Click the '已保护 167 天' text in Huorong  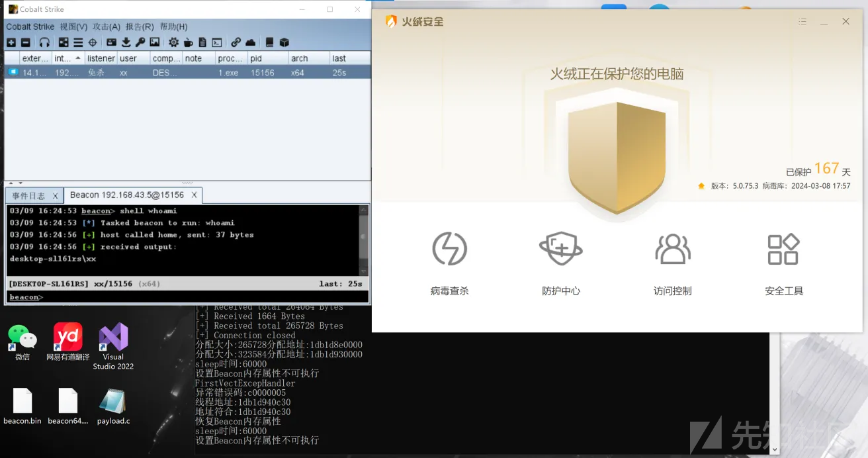(818, 169)
